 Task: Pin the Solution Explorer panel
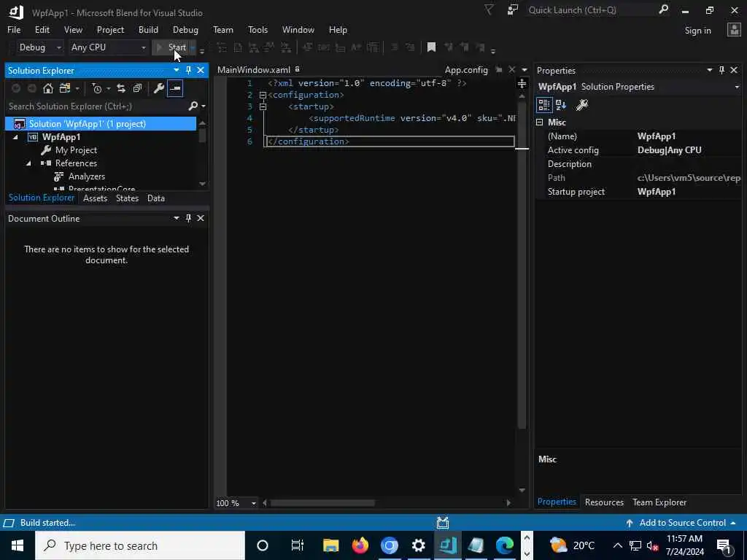coord(188,71)
